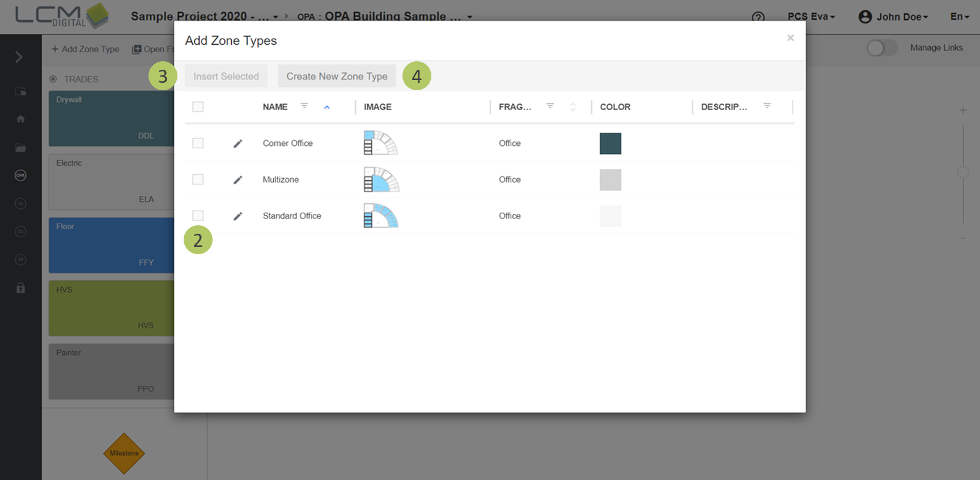980x480 pixels.
Task: Click the COLOR column header
Action: pos(615,107)
